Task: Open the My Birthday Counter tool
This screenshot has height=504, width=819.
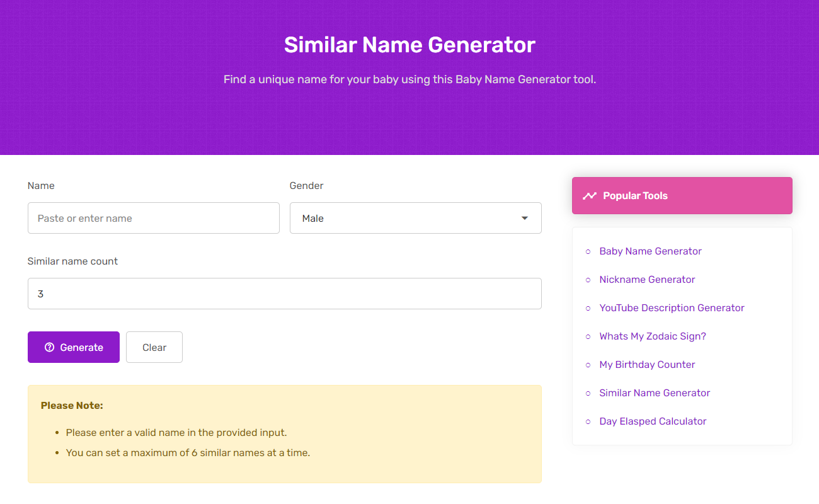Action: point(647,364)
